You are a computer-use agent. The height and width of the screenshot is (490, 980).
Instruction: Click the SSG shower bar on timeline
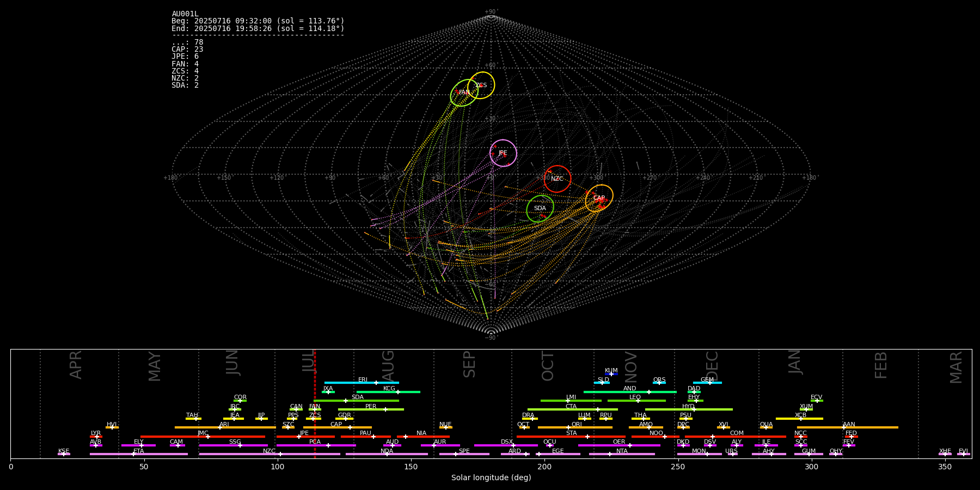[233, 445]
